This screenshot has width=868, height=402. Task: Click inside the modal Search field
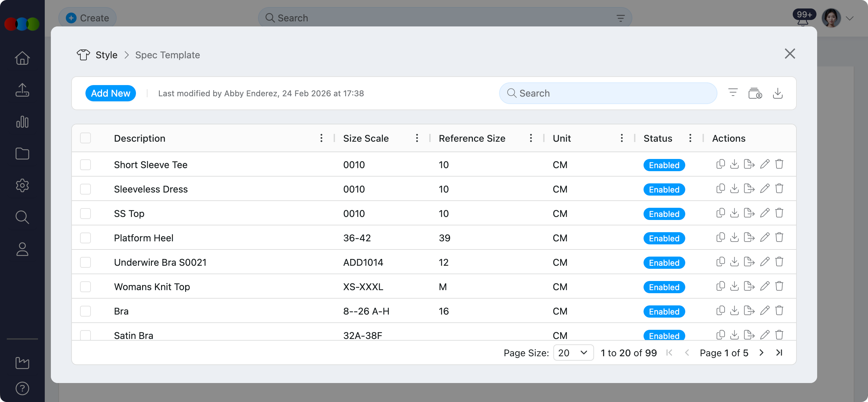click(x=607, y=93)
